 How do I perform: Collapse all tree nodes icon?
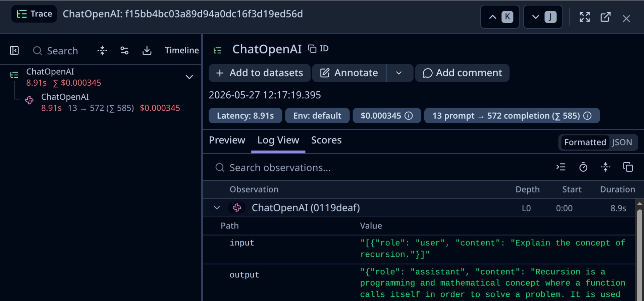(102, 51)
